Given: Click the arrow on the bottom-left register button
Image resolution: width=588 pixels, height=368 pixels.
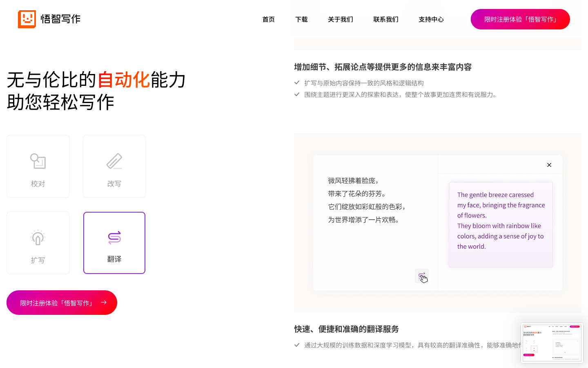Looking at the screenshot, I should pos(104,303).
